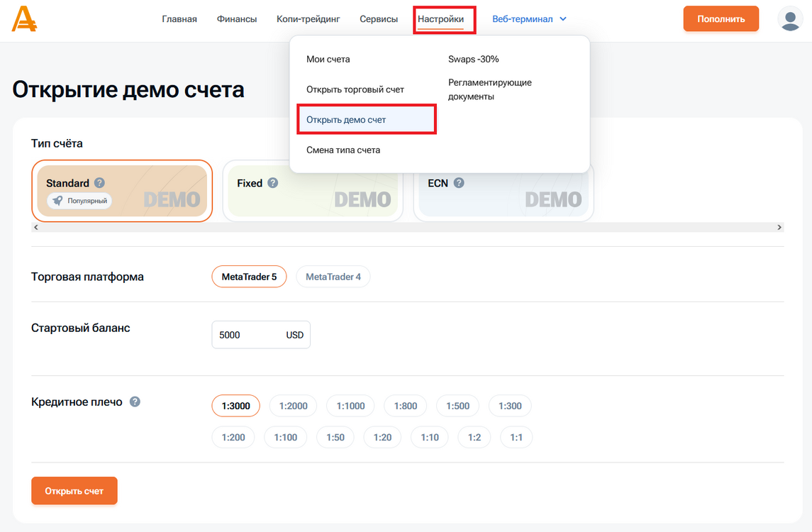This screenshot has height=532, width=812.
Task: Open the Главная menu item
Action: point(179,19)
